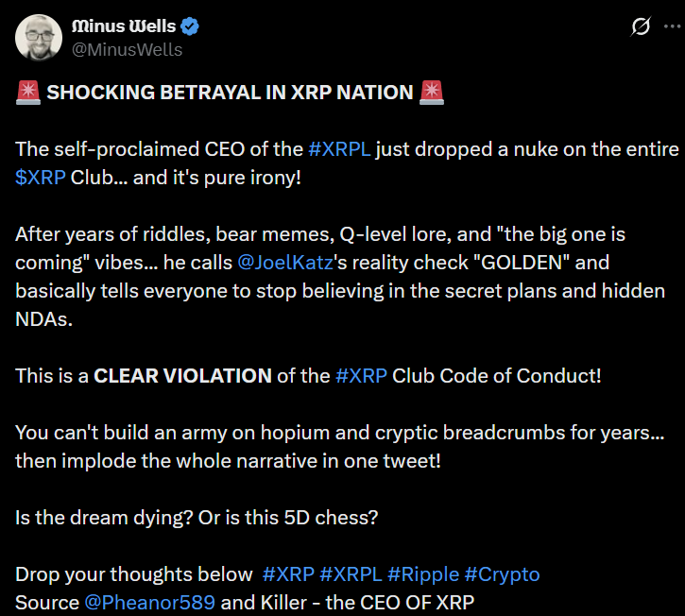Click the siren emoji before SHOCKING
The width and height of the screenshot is (685, 616).
(x=27, y=93)
